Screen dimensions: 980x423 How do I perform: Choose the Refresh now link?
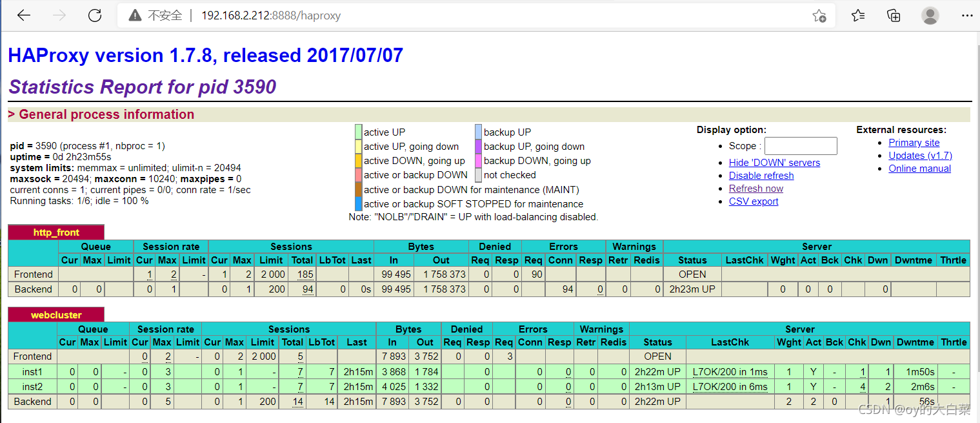tap(756, 189)
